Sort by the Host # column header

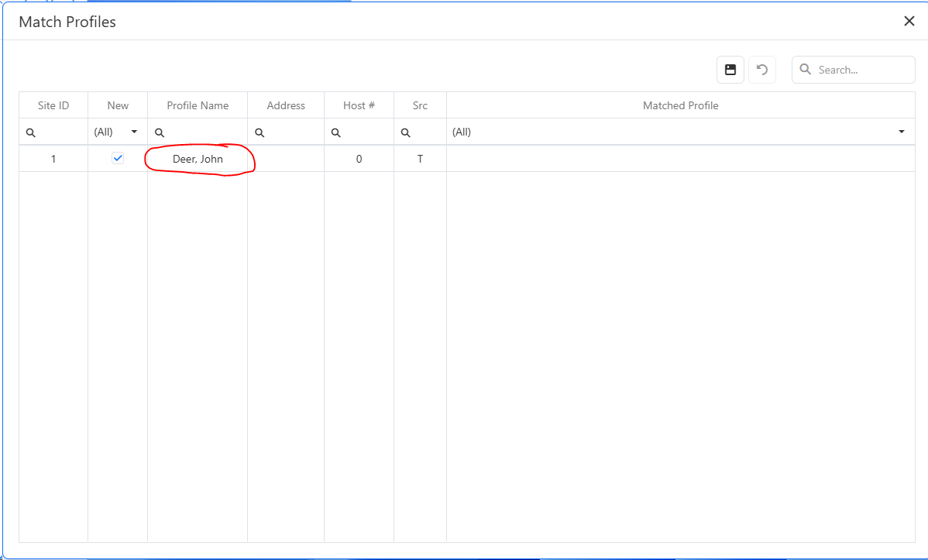pyautogui.click(x=359, y=105)
